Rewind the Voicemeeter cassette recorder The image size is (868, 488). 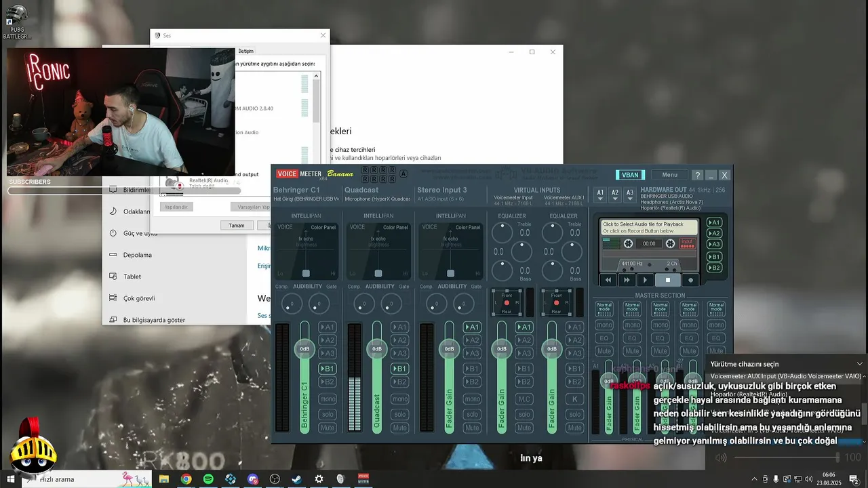(608, 280)
